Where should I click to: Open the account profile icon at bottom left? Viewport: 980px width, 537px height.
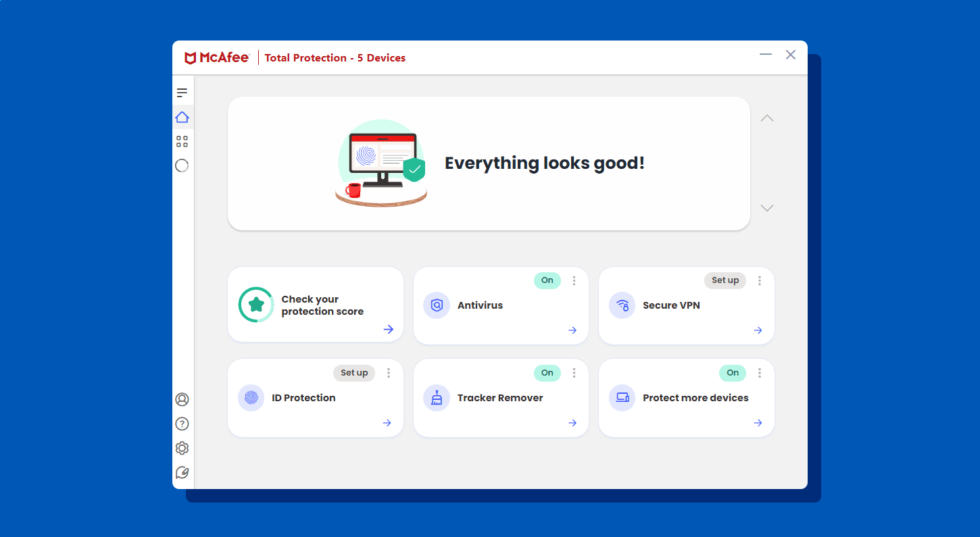pos(182,399)
